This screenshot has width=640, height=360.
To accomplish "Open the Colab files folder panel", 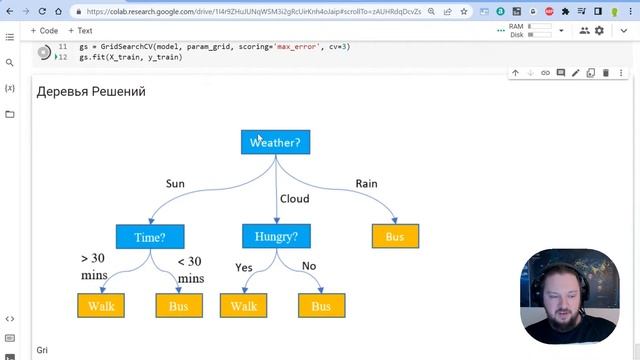I will pos(10,114).
